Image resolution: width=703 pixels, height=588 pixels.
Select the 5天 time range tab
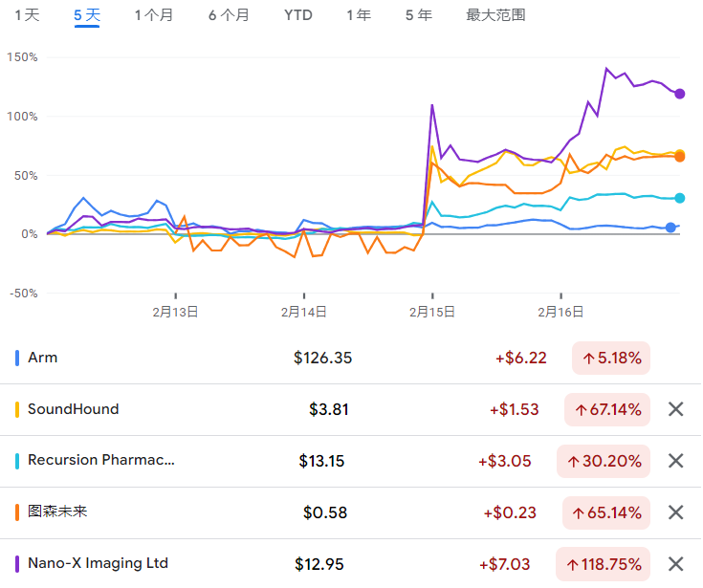click(87, 15)
